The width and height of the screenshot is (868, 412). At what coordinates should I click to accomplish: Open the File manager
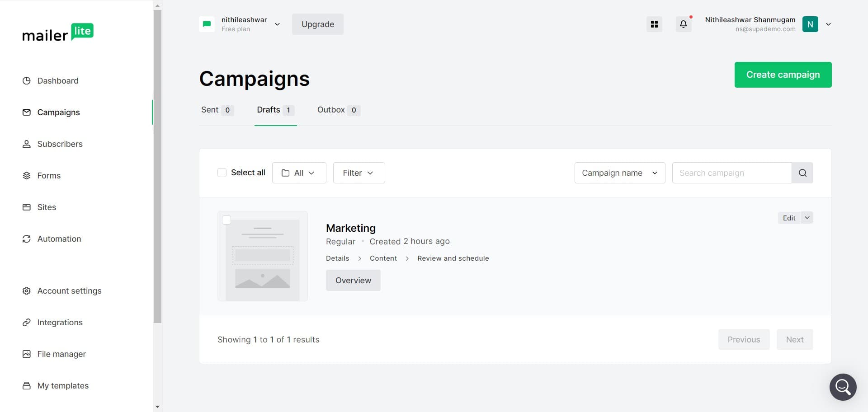[x=61, y=354]
